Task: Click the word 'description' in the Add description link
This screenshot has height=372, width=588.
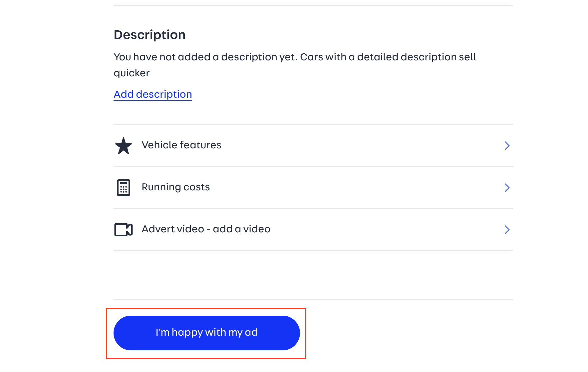Action: (164, 94)
